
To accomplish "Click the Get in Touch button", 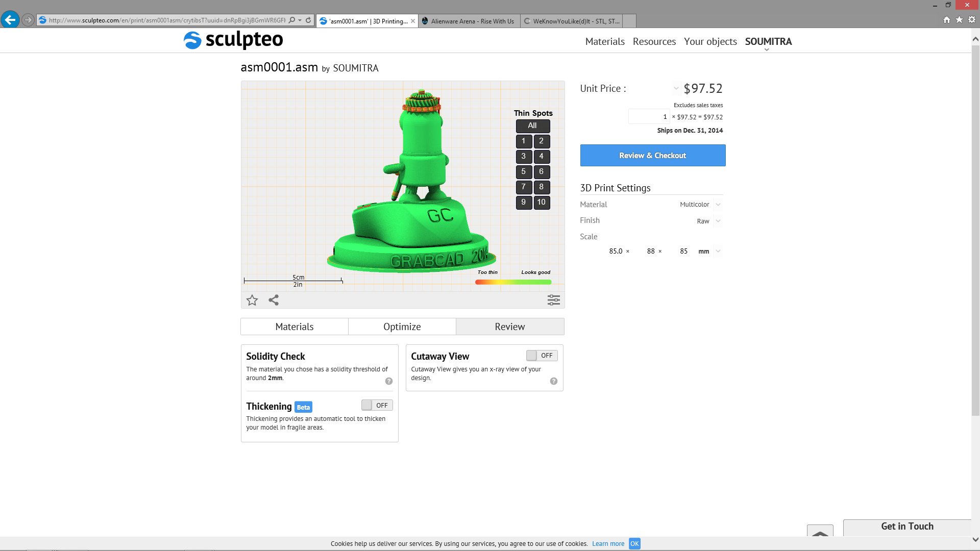I will (x=907, y=527).
